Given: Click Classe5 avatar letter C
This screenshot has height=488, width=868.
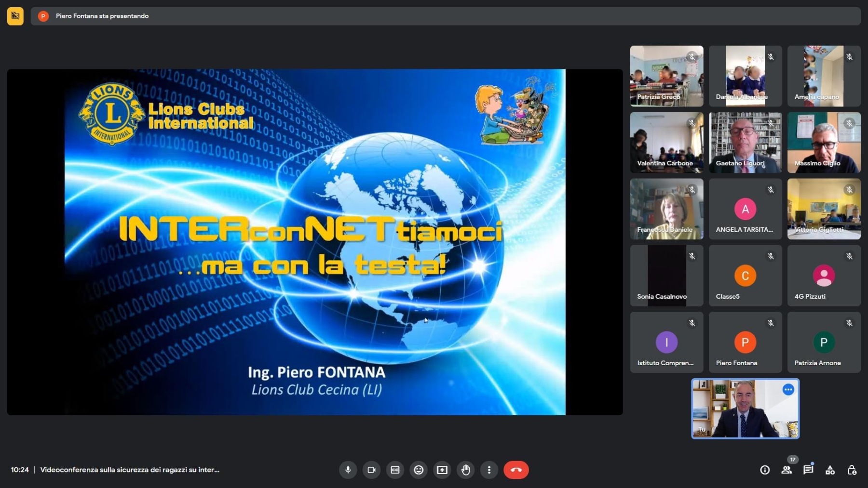Looking at the screenshot, I should [745, 276].
